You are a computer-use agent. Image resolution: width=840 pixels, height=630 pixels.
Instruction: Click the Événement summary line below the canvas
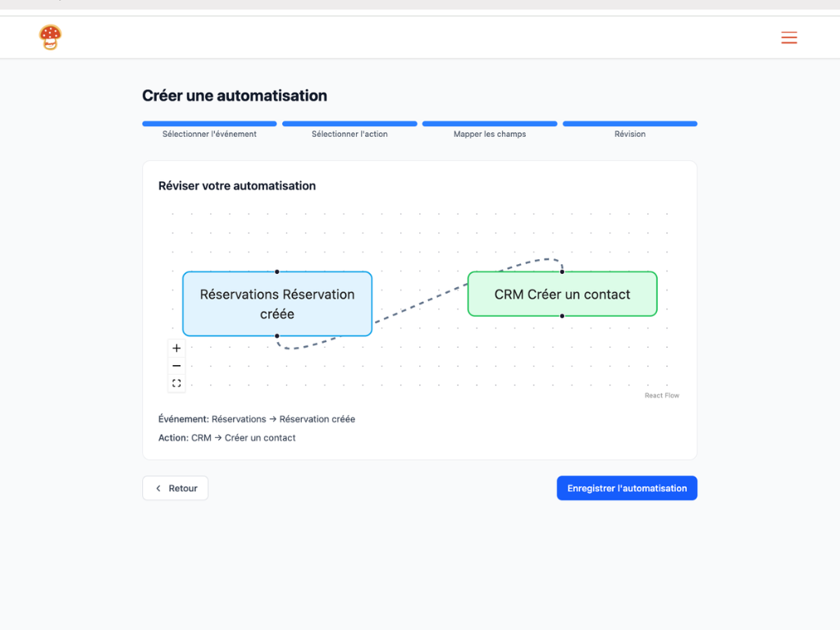click(257, 418)
